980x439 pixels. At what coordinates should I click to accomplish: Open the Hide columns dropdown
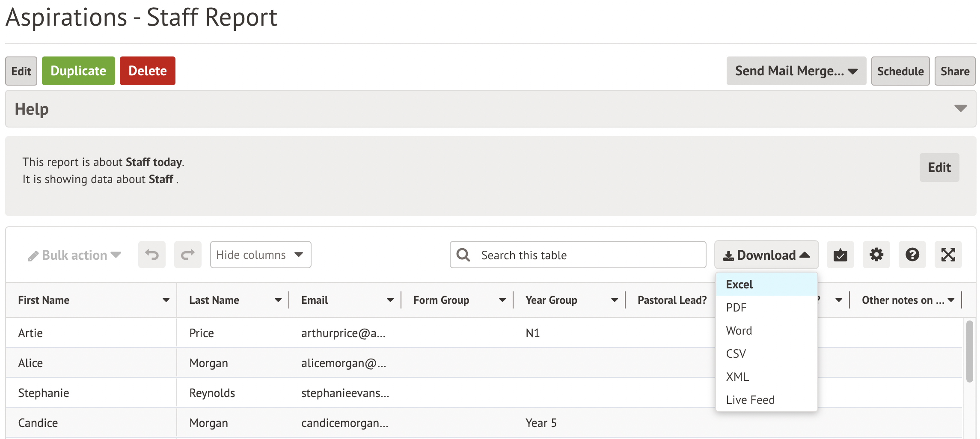point(260,255)
